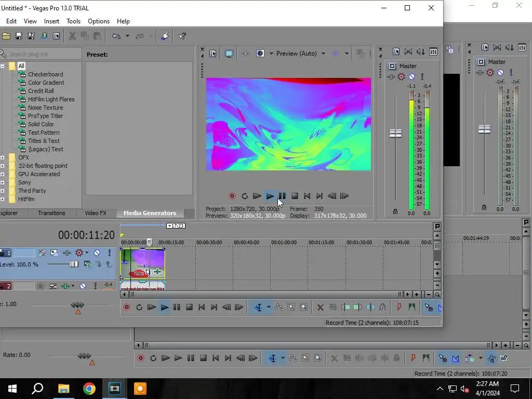Click the What's This help icon

pos(182,36)
